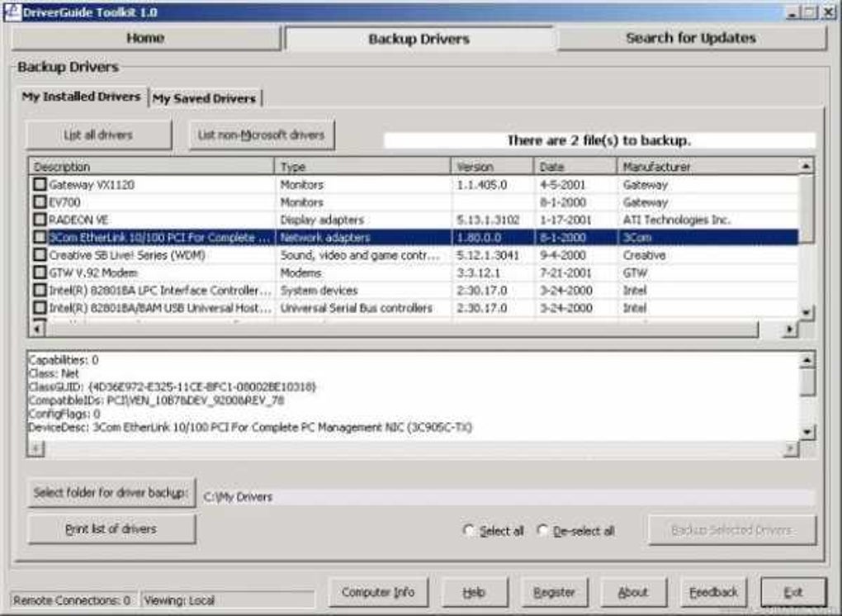Click details pane scroll down arrow
Viewport: 842px width, 616px height.
click(x=807, y=432)
